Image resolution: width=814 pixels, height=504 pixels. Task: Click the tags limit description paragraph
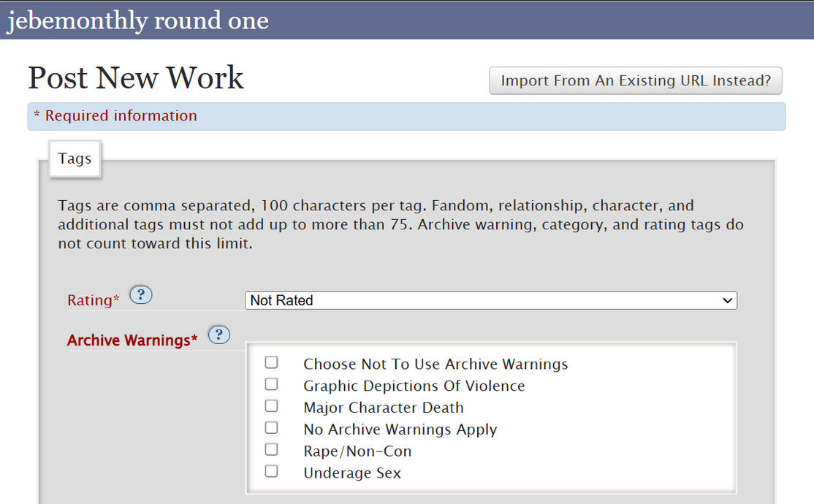pyautogui.click(x=400, y=225)
